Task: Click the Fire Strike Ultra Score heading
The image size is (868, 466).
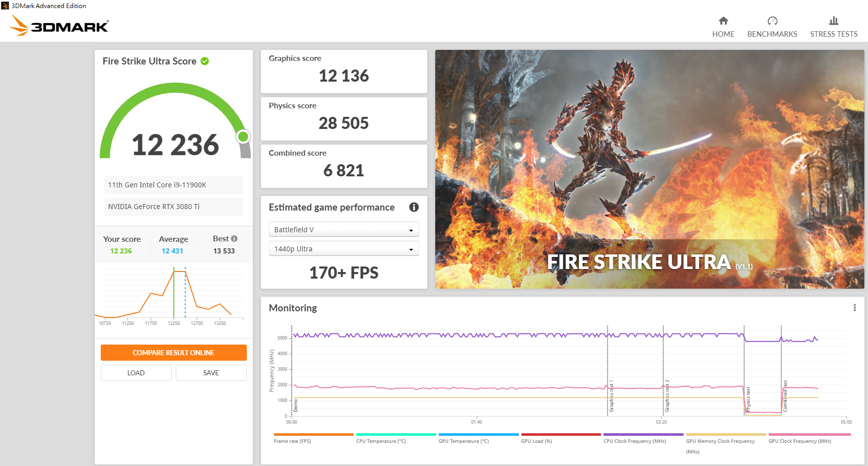Action: (150, 61)
